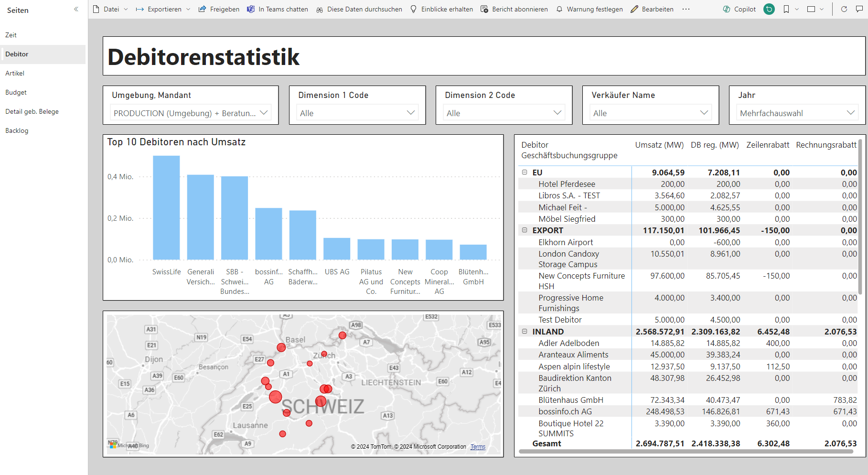Open the In Teams chatten icon

[251, 9]
